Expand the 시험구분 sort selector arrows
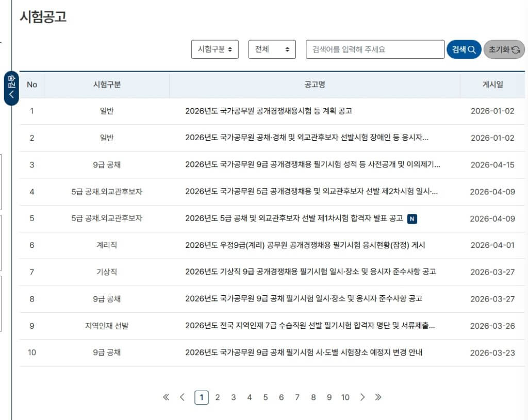The height and width of the screenshot is (420, 528). (229, 49)
